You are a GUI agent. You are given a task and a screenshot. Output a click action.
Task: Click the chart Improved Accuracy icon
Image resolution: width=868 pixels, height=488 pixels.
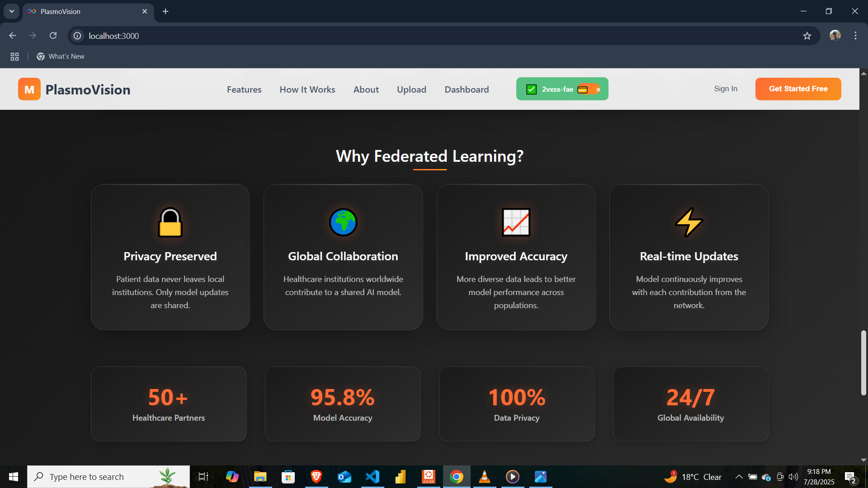click(x=516, y=222)
